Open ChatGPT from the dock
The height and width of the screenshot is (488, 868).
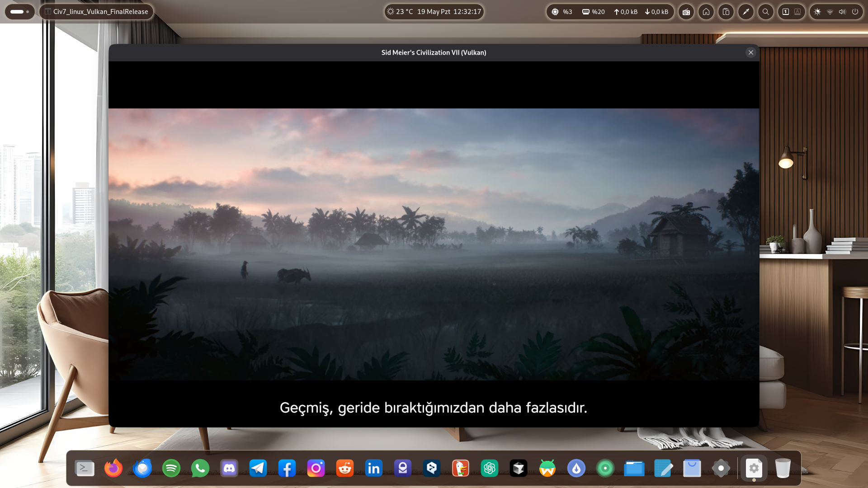click(x=490, y=468)
